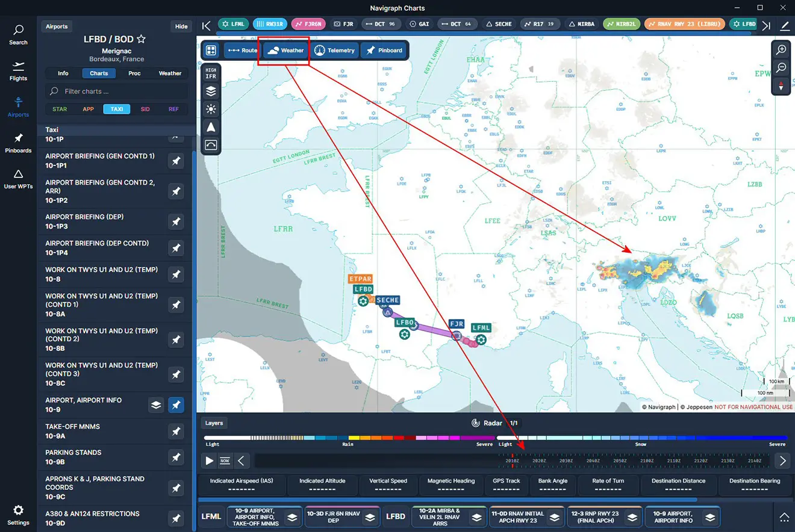Click the map zoom out magnifier
The height and width of the screenshot is (532, 795).
781,68
